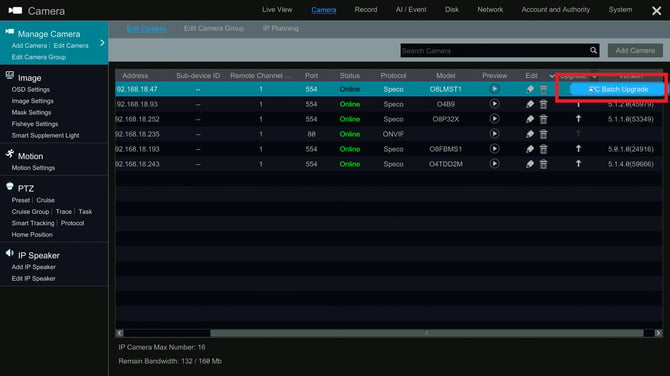Edit camera O8LMST1 with pencil icon

tap(530, 89)
